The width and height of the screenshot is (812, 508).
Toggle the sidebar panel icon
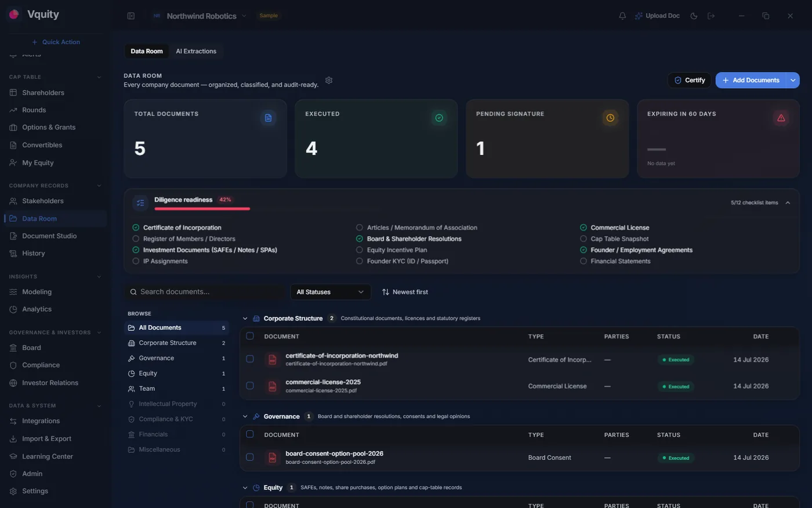(131, 16)
